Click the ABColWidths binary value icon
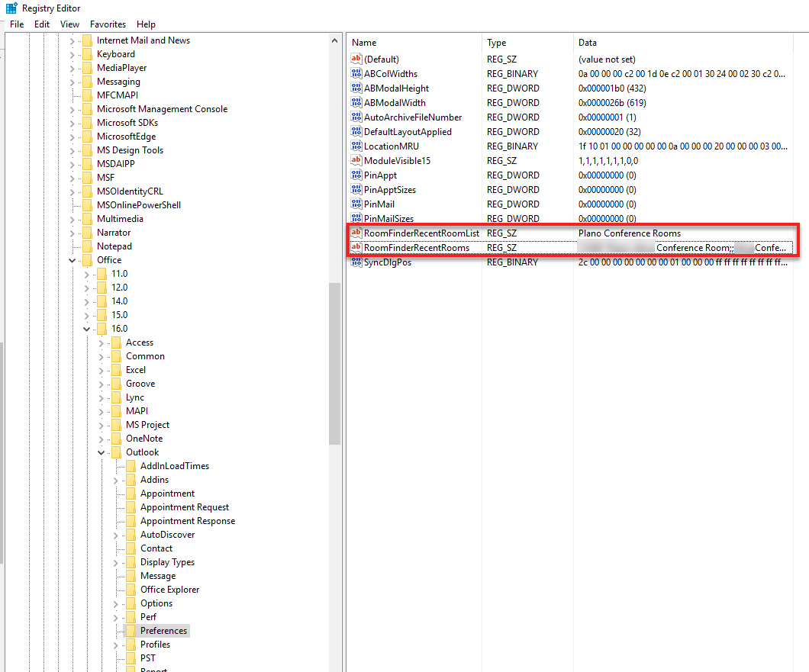Screen dimensions: 809x672 click(356, 73)
